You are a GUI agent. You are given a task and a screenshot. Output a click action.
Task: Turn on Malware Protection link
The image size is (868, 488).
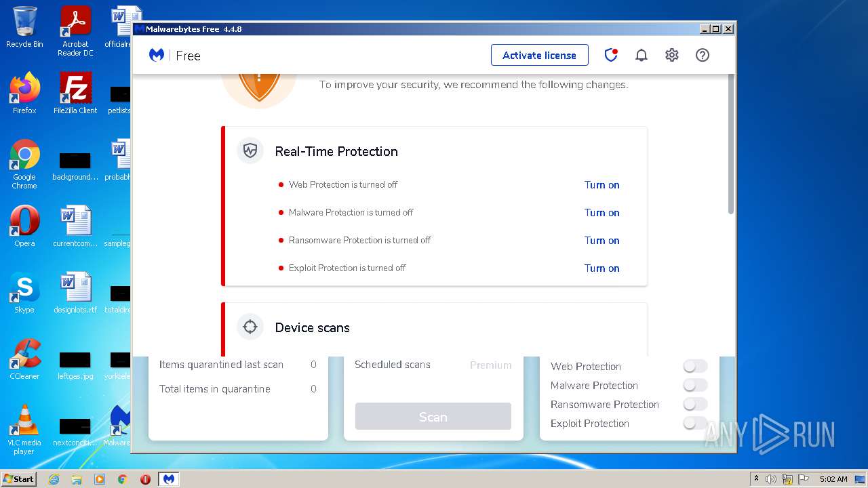click(x=602, y=213)
